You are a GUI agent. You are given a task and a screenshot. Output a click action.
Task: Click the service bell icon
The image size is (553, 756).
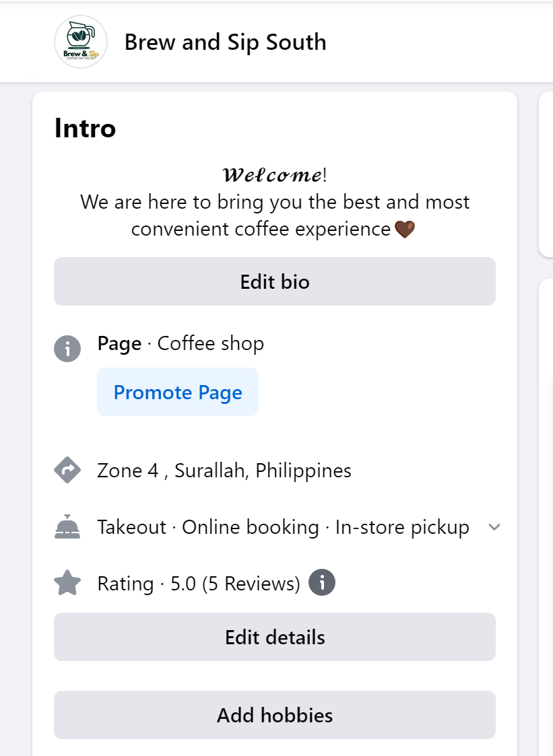[x=67, y=527]
